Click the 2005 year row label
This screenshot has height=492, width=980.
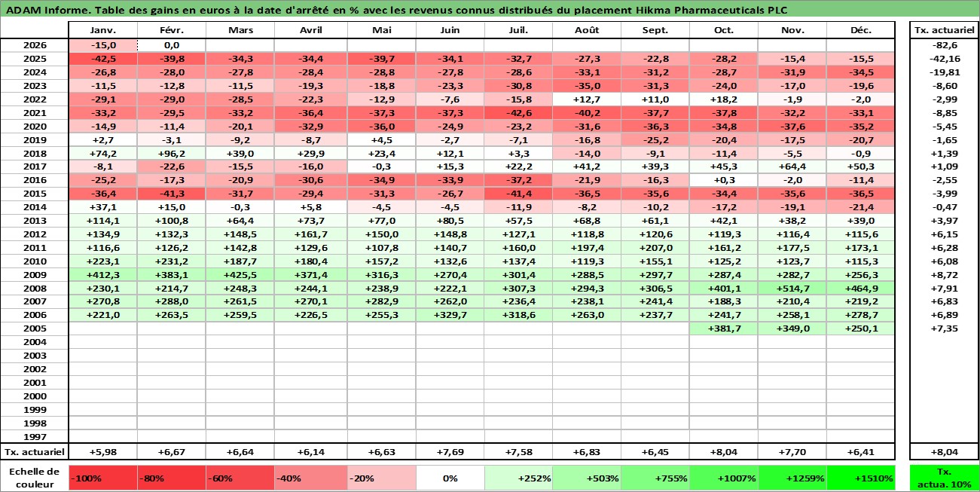(x=34, y=329)
